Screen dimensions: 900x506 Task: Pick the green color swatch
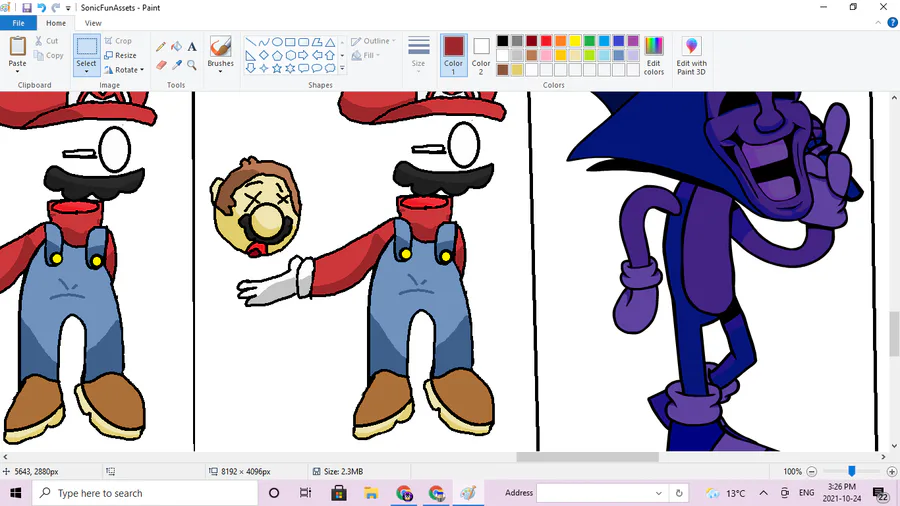click(589, 41)
